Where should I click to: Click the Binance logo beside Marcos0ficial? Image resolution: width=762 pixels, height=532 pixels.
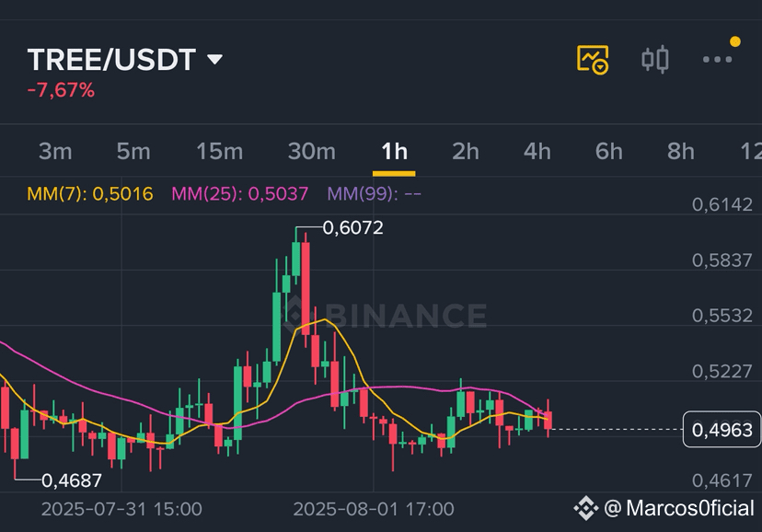585,509
